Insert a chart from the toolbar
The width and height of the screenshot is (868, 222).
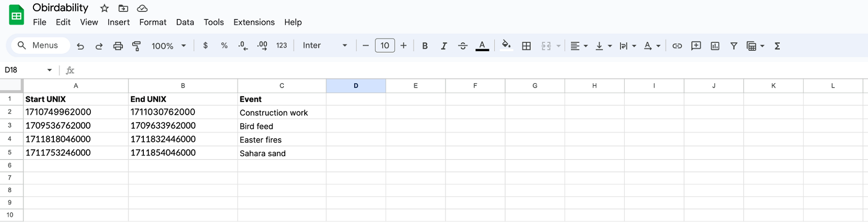point(715,46)
